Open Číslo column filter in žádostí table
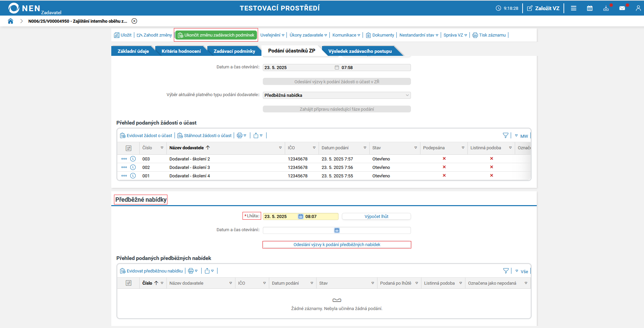Image resolution: width=644 pixels, height=328 pixels. coord(162,148)
